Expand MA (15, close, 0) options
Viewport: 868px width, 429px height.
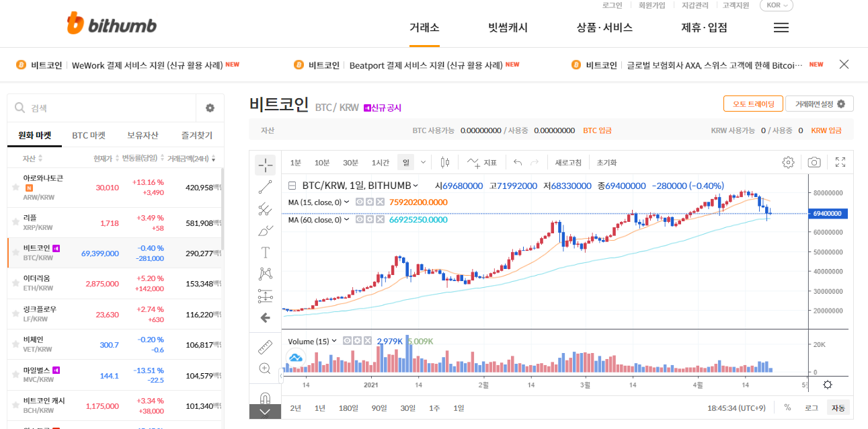coord(346,202)
